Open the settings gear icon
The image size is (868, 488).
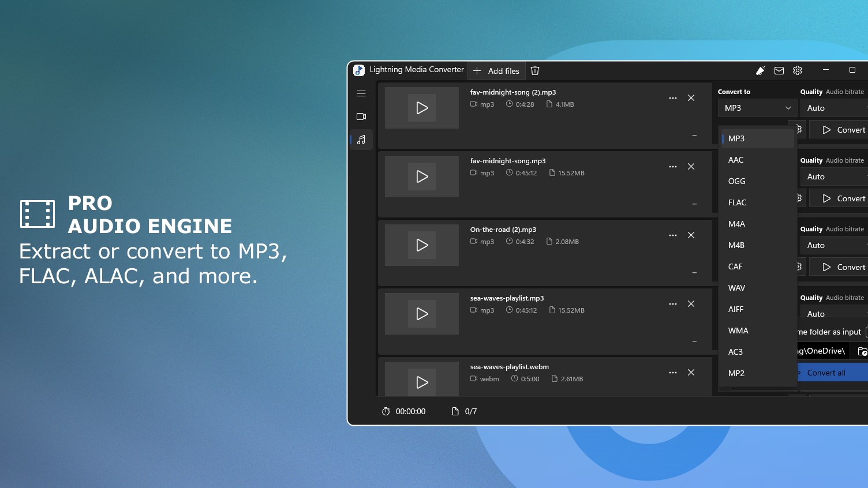coord(798,70)
